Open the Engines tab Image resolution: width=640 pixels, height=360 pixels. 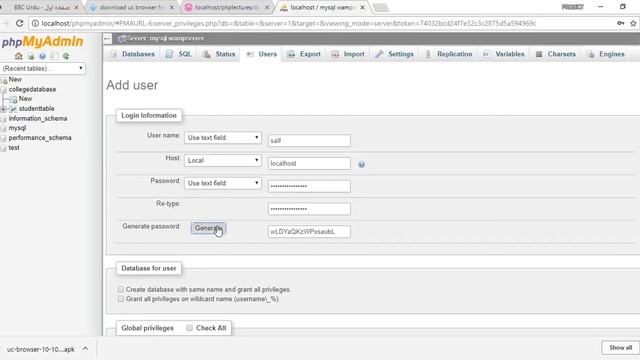(x=606, y=54)
